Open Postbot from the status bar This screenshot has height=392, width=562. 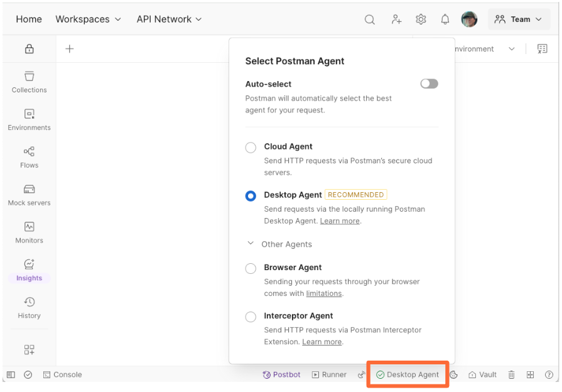[281, 374]
